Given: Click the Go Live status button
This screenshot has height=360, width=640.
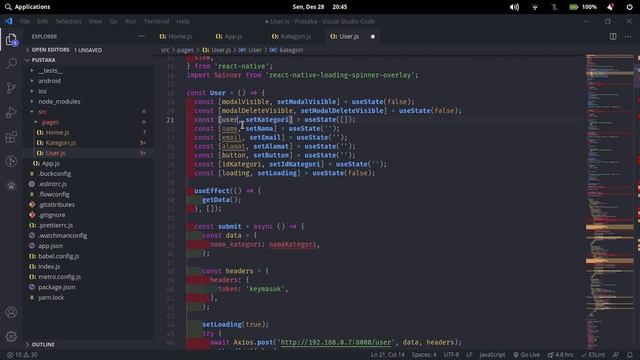Looking at the screenshot, I should coord(527,355).
